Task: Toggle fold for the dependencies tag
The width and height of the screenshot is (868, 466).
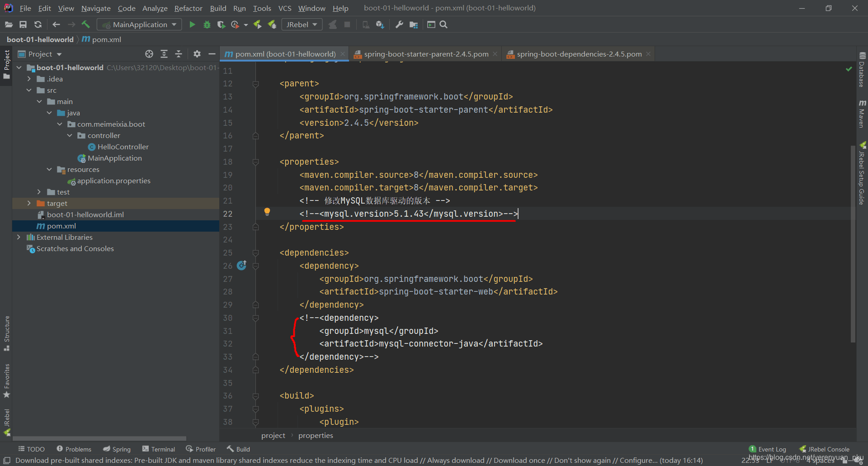Action: point(255,253)
